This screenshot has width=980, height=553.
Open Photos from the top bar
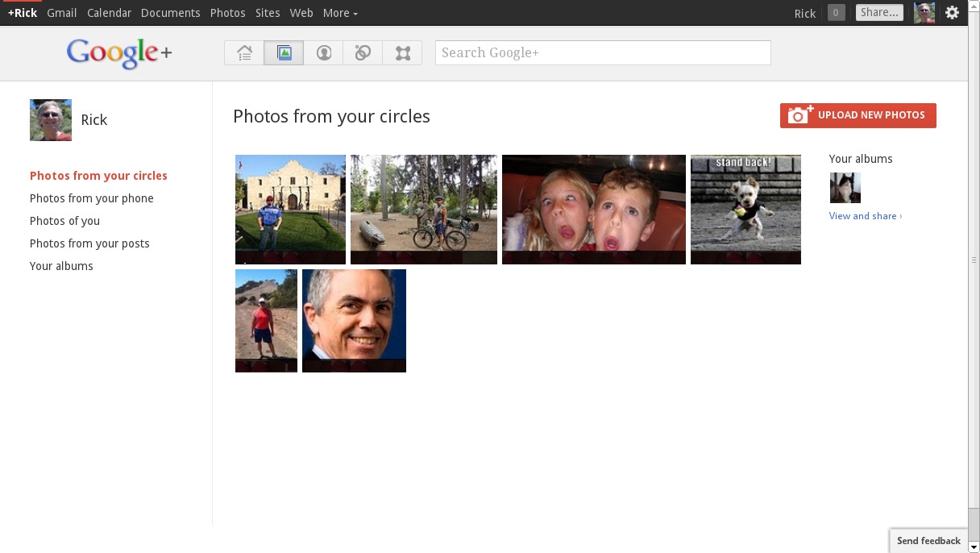pos(227,13)
